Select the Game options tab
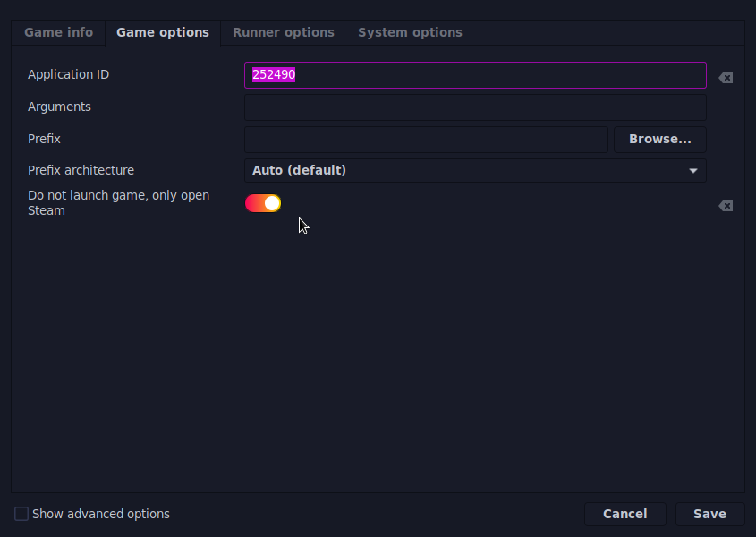756x537 pixels. click(x=163, y=32)
